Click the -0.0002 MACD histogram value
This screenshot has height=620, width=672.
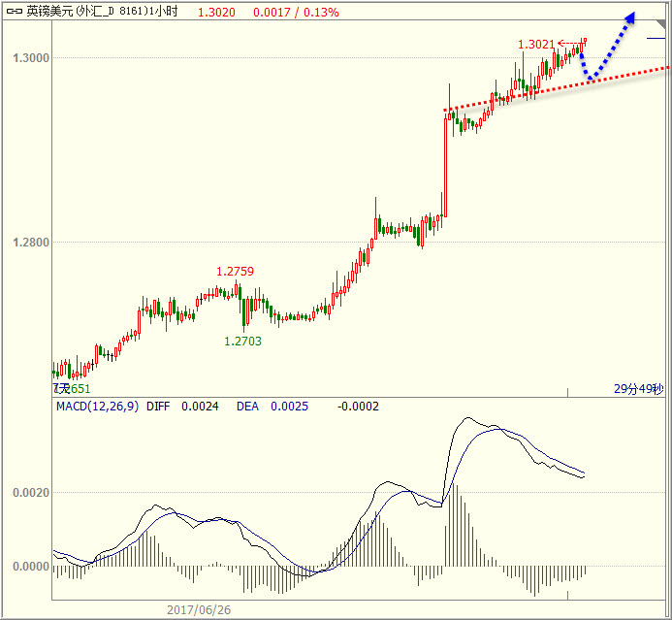[x=358, y=407]
